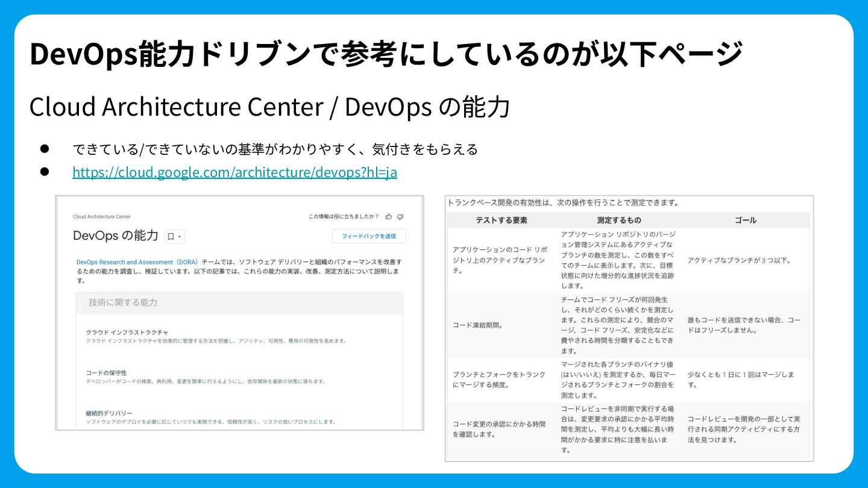Click the テストする要素 column header
This screenshot has width=868, height=488.
[x=502, y=220]
